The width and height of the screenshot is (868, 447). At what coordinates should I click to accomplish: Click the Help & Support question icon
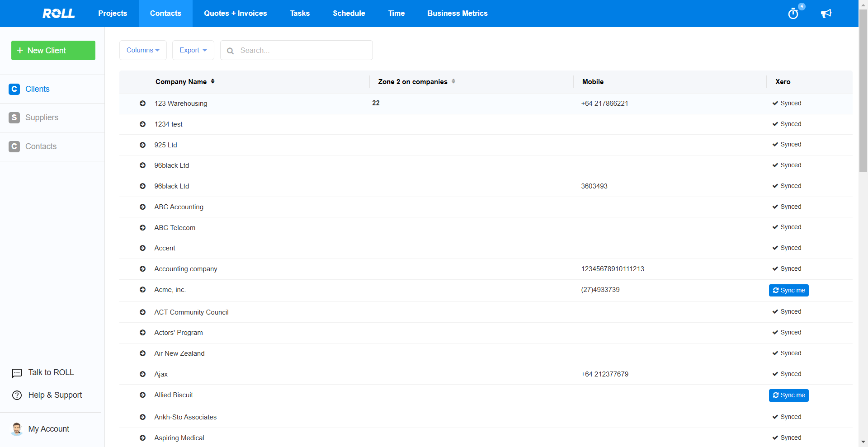[x=17, y=395]
